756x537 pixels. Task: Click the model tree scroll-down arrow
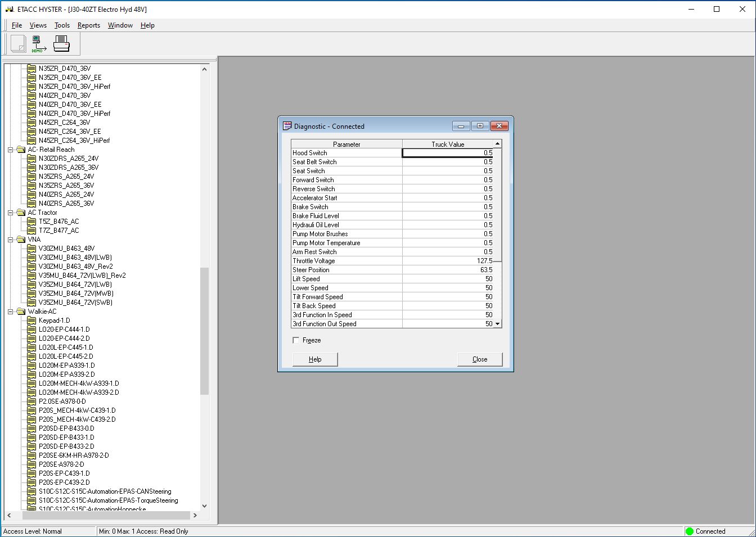(204, 506)
